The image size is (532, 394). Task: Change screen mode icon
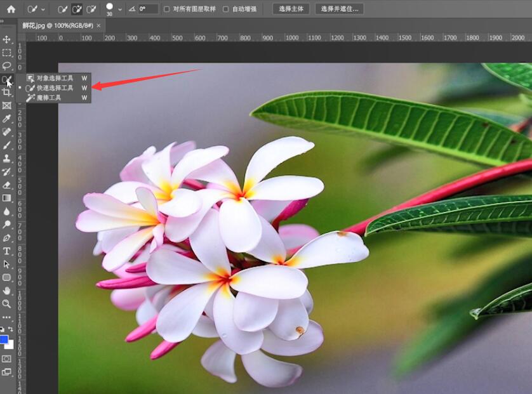point(6,372)
